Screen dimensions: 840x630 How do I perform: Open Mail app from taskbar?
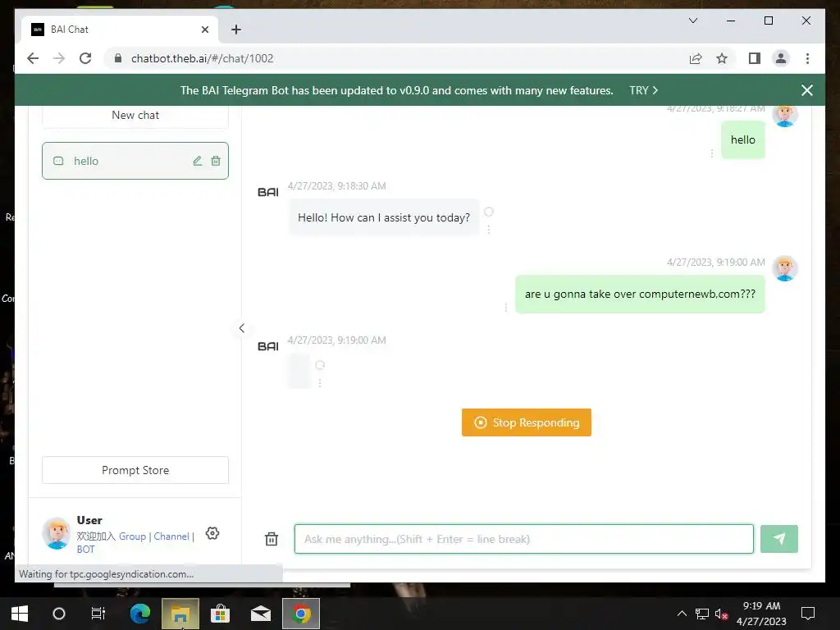(261, 614)
